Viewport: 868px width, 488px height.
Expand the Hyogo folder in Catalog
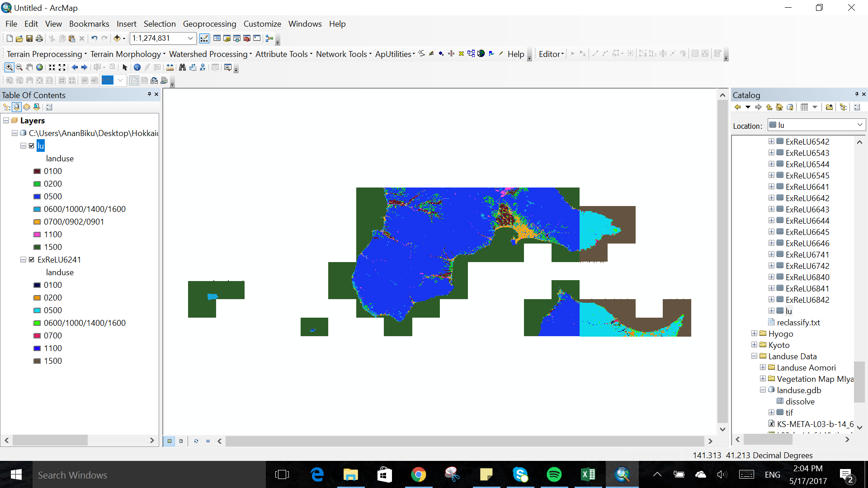click(x=754, y=333)
